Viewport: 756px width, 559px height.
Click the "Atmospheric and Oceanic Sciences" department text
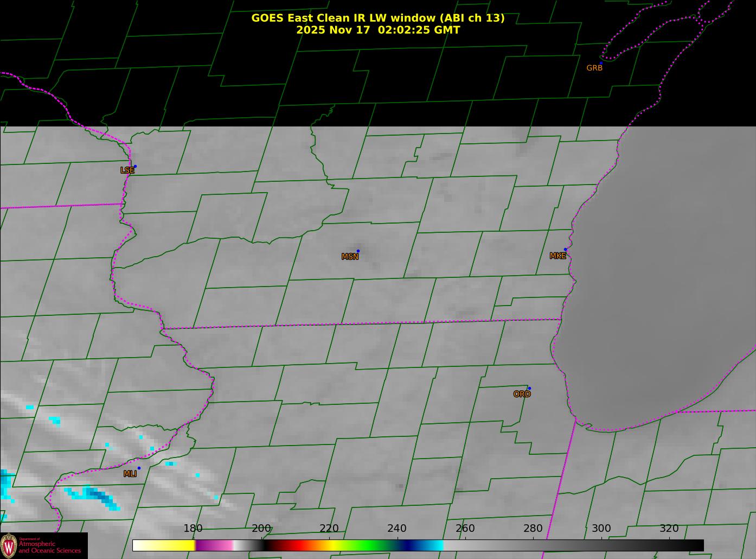coord(49,547)
